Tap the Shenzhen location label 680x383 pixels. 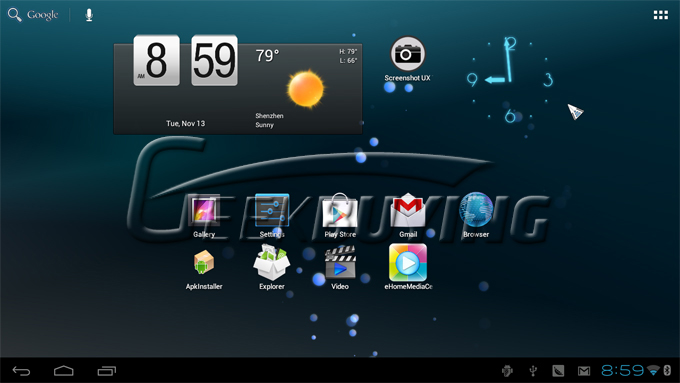269,116
